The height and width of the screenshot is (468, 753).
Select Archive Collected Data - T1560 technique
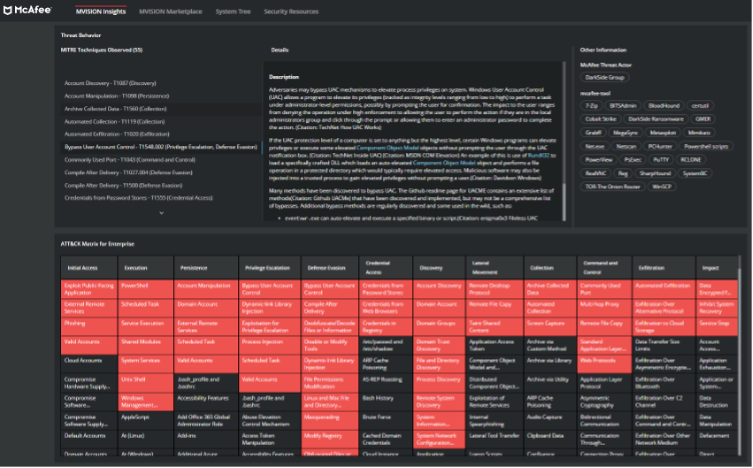click(x=161, y=109)
